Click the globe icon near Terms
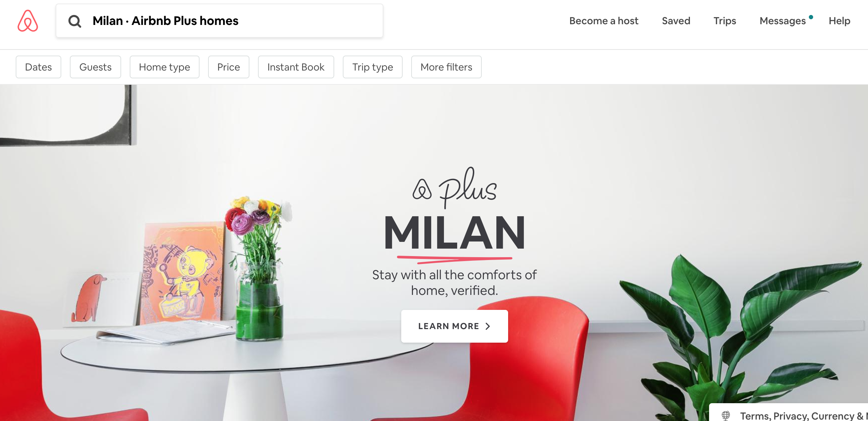This screenshot has height=421, width=868. [725, 415]
